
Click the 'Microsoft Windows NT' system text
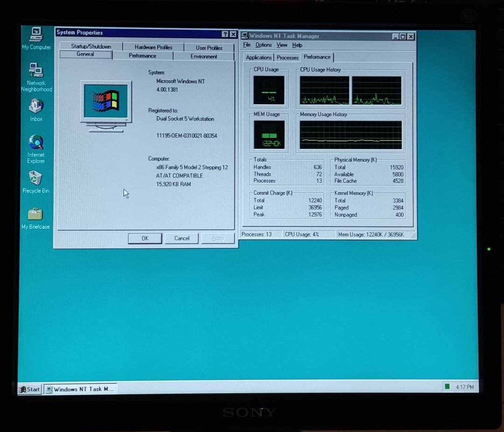[x=180, y=81]
